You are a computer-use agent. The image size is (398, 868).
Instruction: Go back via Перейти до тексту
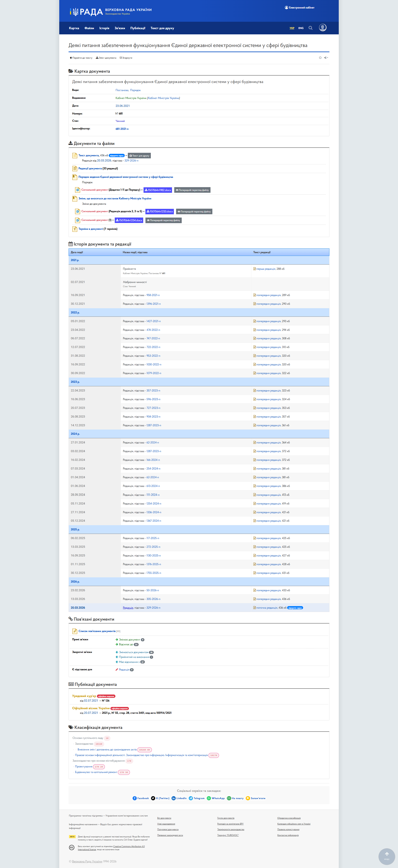(81, 58)
